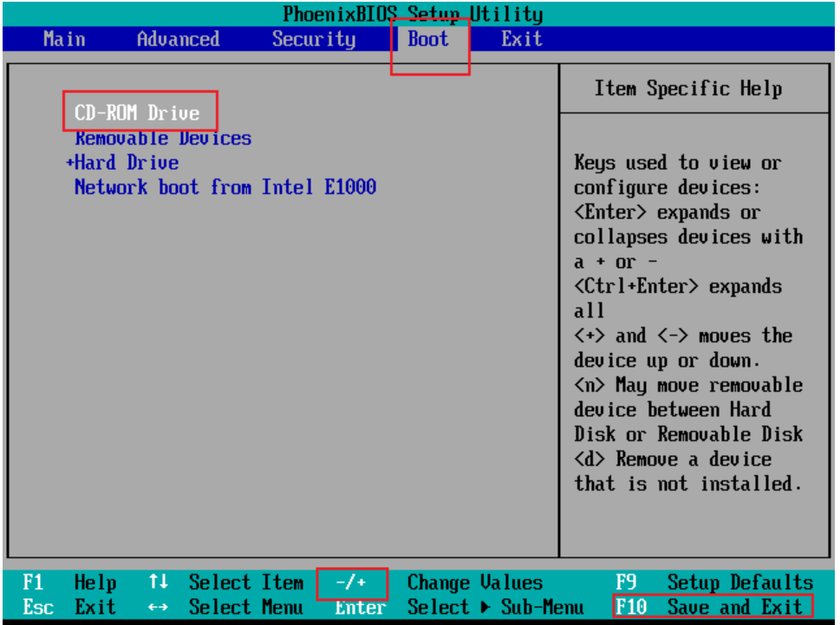
Task: Click help text 'that is not installed.'
Action: (687, 485)
